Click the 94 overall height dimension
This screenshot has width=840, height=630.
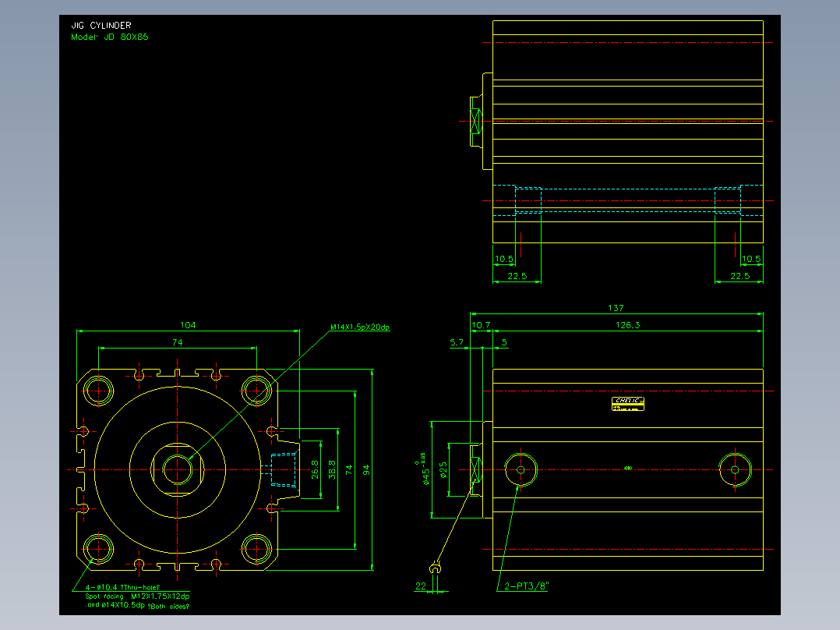(366, 469)
